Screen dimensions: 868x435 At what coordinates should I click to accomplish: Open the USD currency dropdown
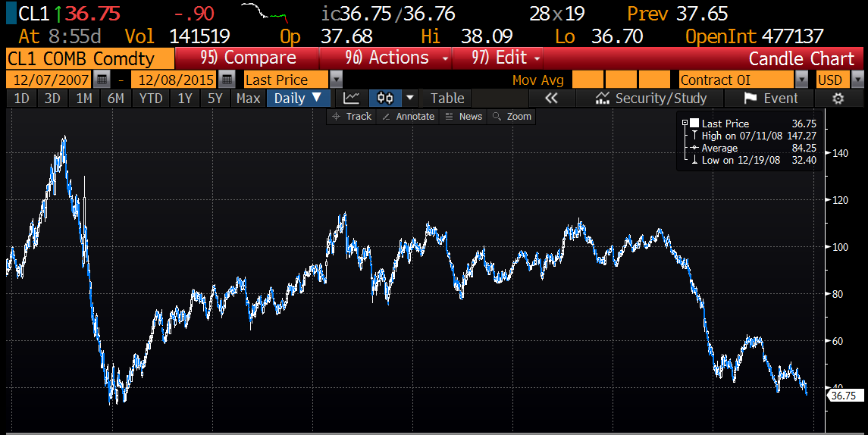pos(857,80)
